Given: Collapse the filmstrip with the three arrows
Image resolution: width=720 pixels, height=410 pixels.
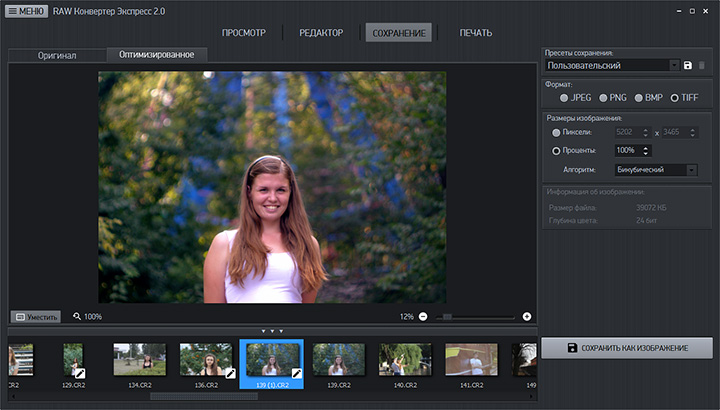Looking at the screenshot, I should 272,331.
